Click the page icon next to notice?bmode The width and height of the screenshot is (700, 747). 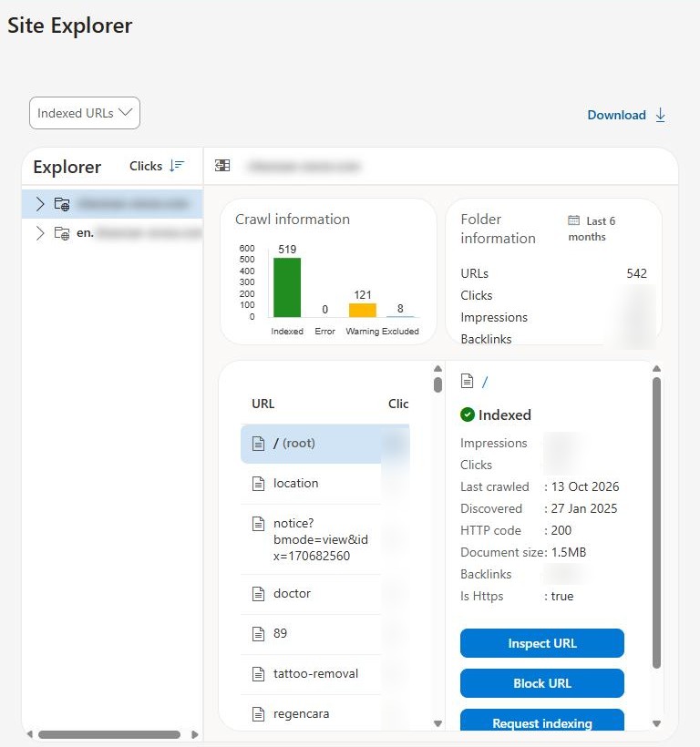pyautogui.click(x=258, y=524)
